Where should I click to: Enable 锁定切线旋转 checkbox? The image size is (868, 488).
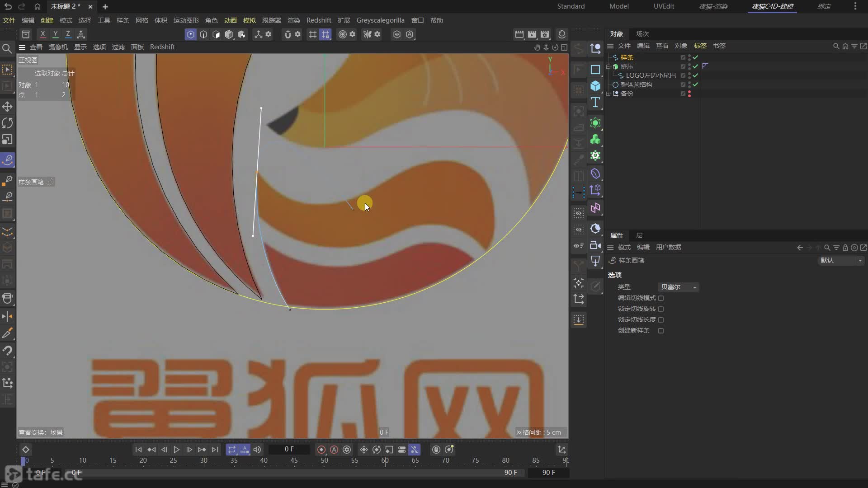pyautogui.click(x=661, y=309)
